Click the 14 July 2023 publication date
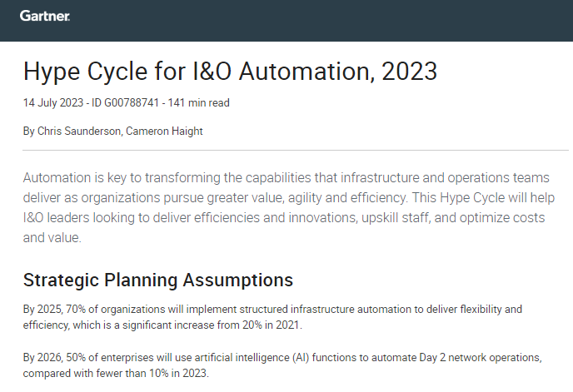Screen dimensions: 573x392 coord(53,103)
